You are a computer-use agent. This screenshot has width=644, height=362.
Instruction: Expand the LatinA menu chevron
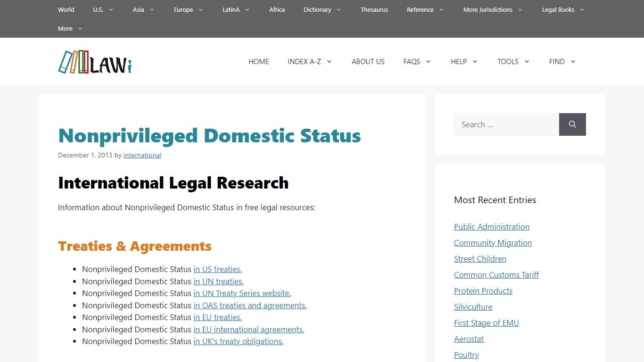(248, 9)
